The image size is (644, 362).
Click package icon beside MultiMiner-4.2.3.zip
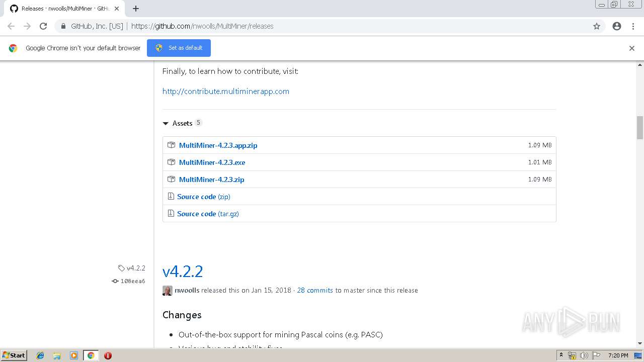click(x=171, y=179)
